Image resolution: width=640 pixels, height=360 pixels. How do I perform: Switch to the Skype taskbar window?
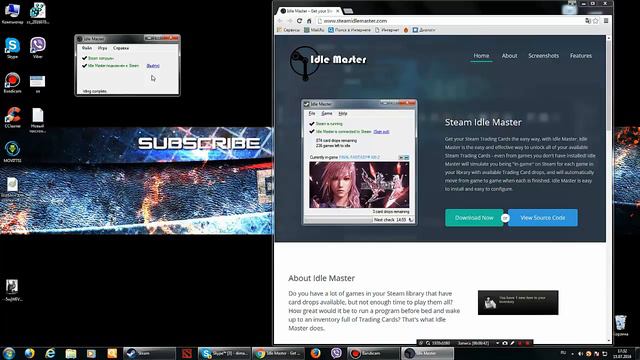(224, 353)
